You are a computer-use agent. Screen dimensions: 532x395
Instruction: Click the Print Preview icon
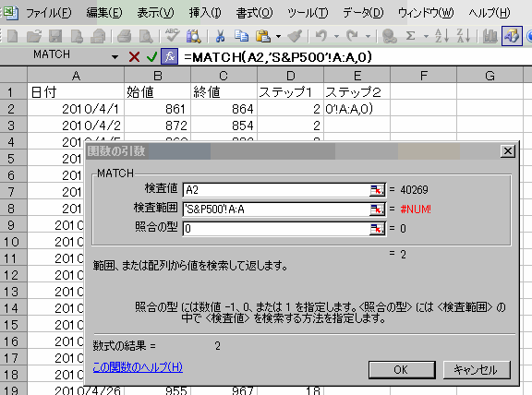146,36
